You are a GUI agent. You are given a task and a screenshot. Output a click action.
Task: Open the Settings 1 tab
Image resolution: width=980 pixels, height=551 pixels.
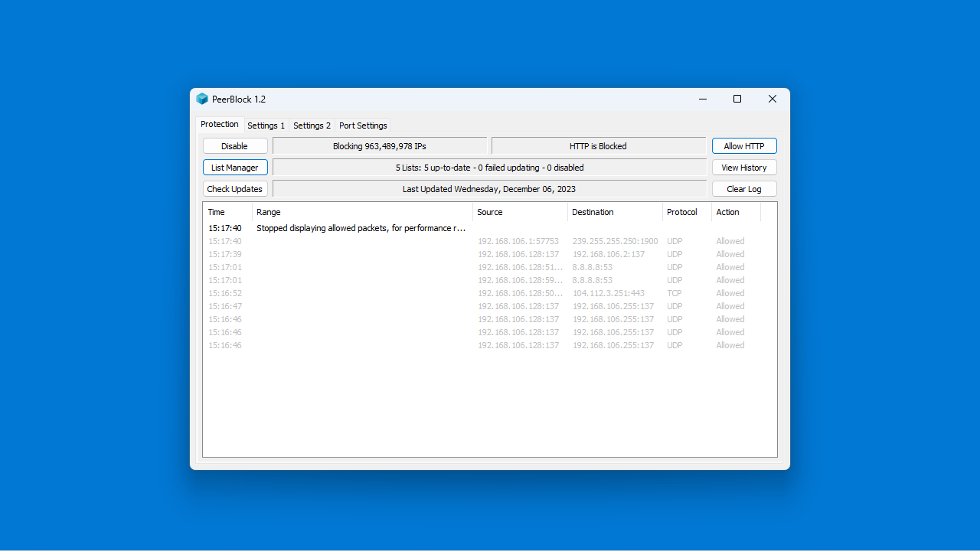pos(266,126)
